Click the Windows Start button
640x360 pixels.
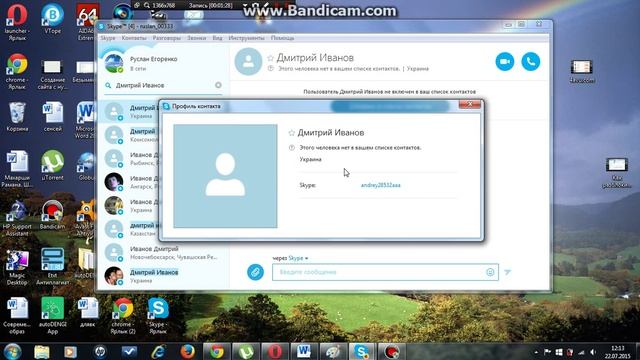coord(12,352)
